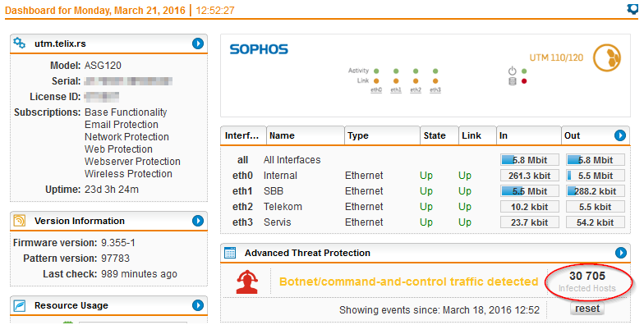Click the eth3 port label link
Screen dimensions: 644x325
pyautogui.click(x=435, y=90)
